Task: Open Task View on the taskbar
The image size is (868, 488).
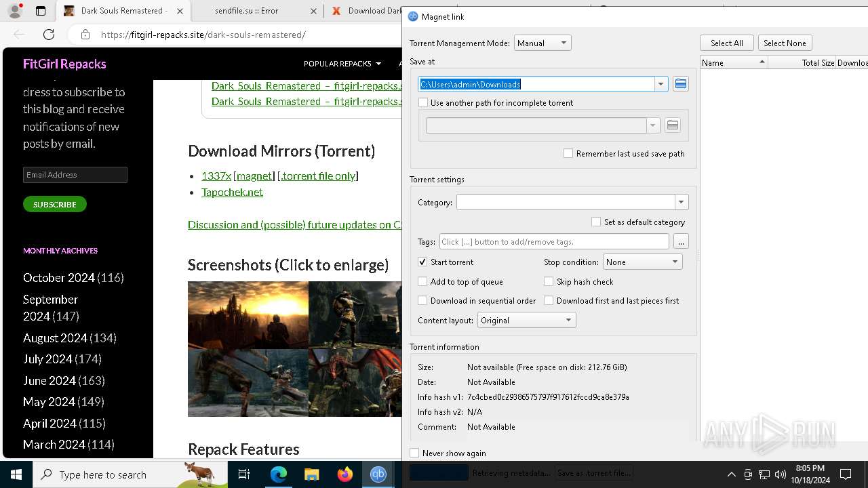Action: click(x=245, y=474)
